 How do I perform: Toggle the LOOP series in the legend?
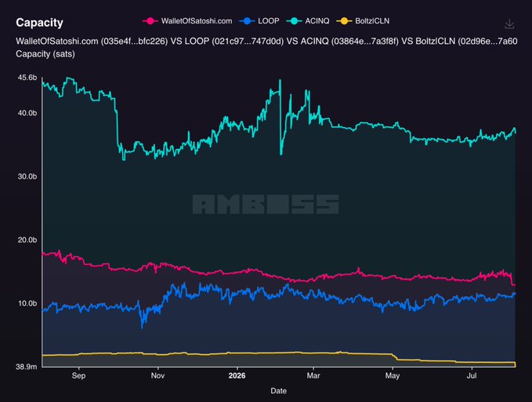[259, 21]
